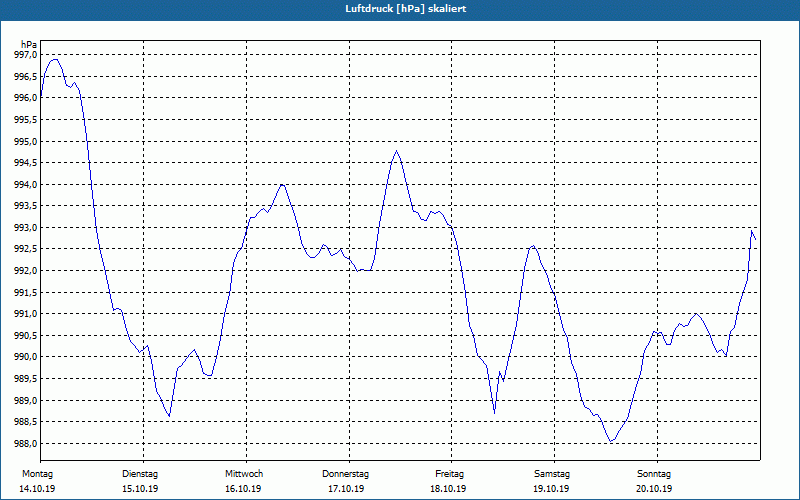
Task: Select the 991,0 axis value
Action: pos(27,314)
